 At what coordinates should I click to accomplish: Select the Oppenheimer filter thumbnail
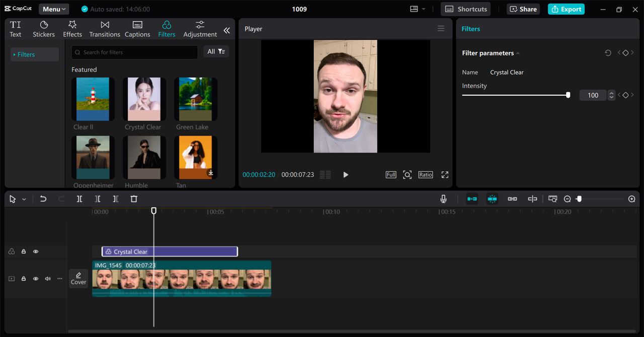tap(93, 157)
